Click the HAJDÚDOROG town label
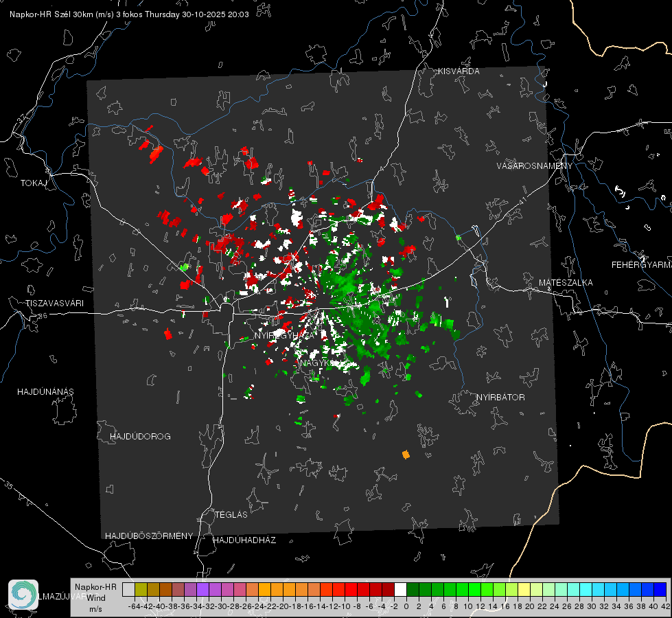The image size is (672, 618). pos(140,437)
